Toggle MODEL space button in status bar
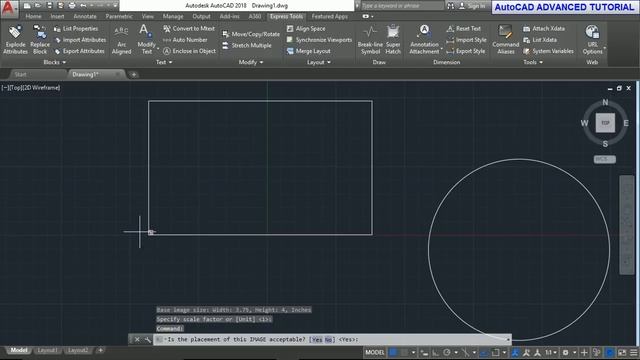 375,352
